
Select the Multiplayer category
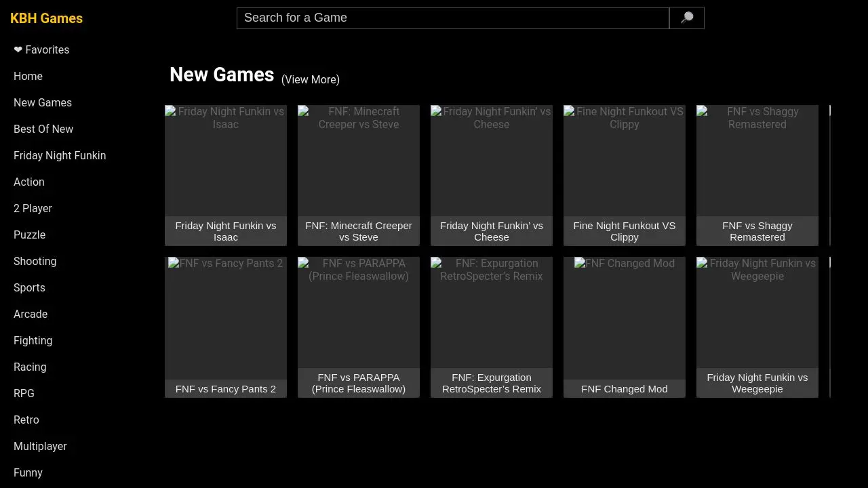tap(40, 446)
